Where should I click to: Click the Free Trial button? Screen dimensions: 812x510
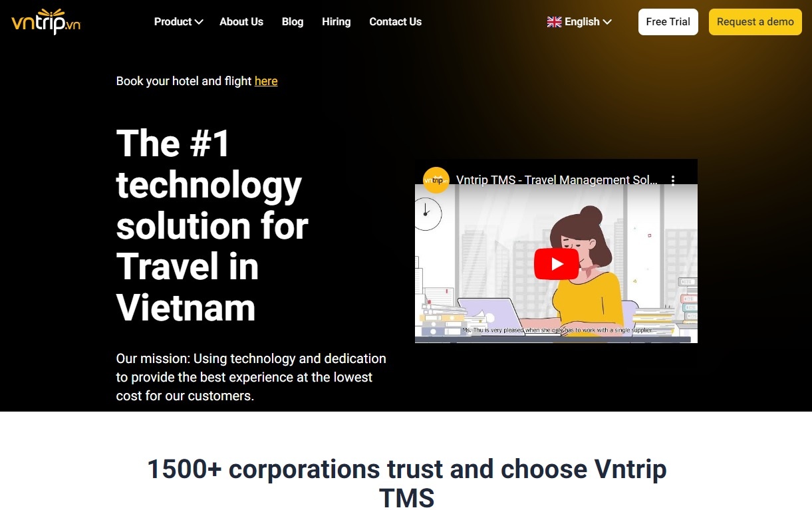tap(668, 22)
